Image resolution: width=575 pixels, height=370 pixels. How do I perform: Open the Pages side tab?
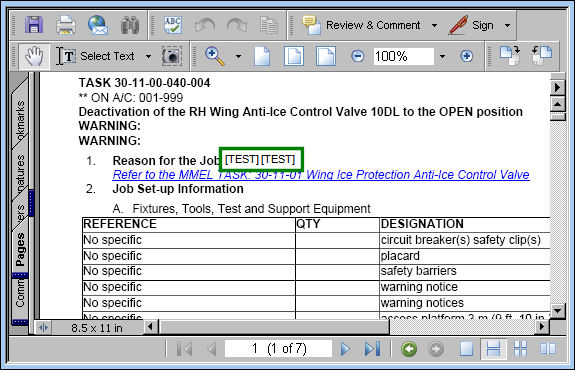[20, 249]
